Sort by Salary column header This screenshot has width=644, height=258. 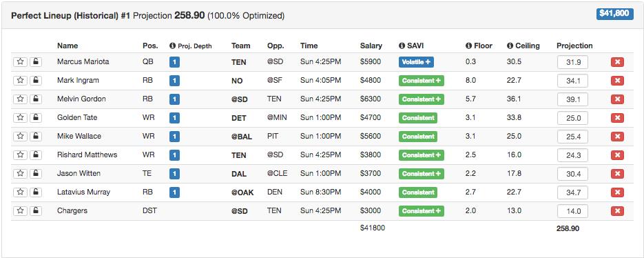(x=371, y=46)
